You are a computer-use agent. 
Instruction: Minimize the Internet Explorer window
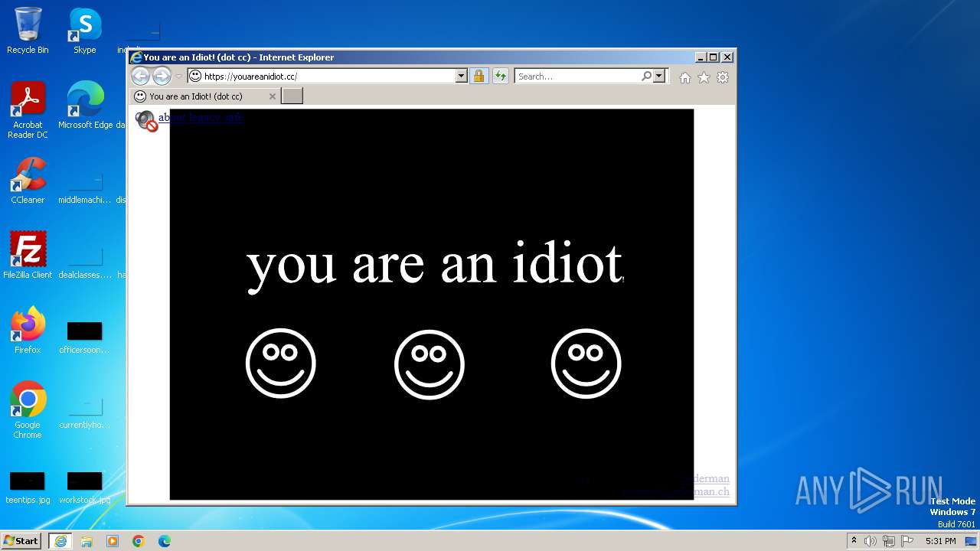point(700,57)
